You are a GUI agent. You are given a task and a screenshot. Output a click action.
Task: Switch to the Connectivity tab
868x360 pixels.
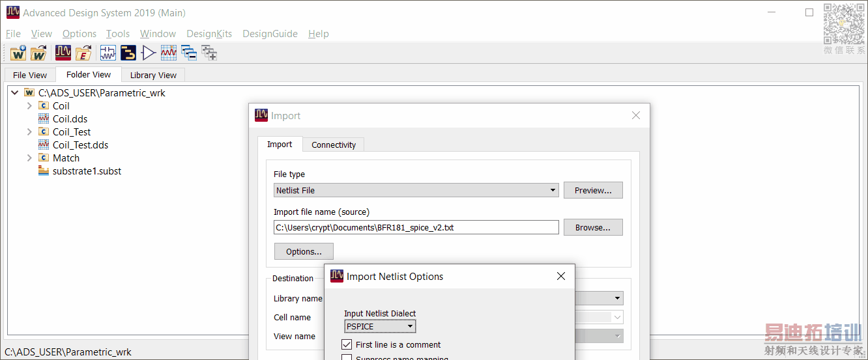[x=334, y=145]
